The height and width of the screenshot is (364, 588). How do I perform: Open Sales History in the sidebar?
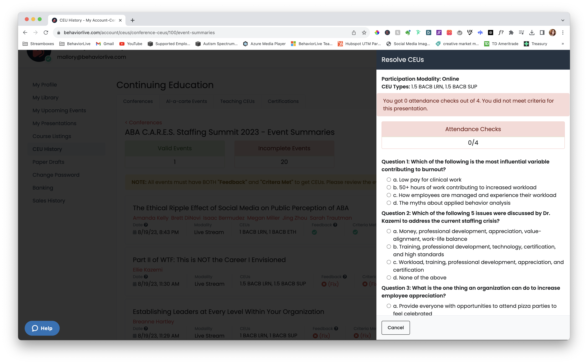tap(49, 201)
